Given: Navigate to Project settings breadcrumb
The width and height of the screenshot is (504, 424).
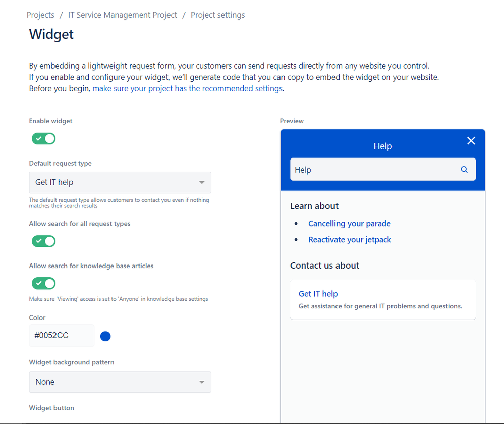Looking at the screenshot, I should 217,15.
